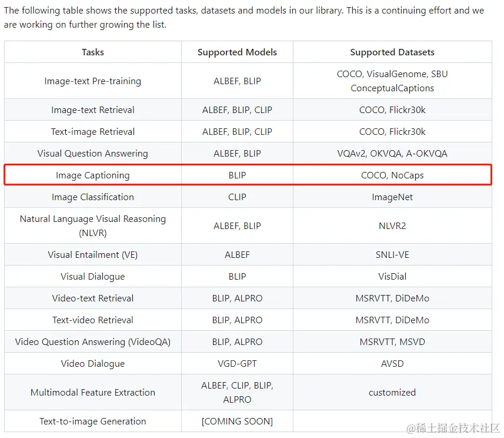
Task: Click "COCO, Flickr30k" in Image-text Retrieval row
Action: [x=392, y=109]
